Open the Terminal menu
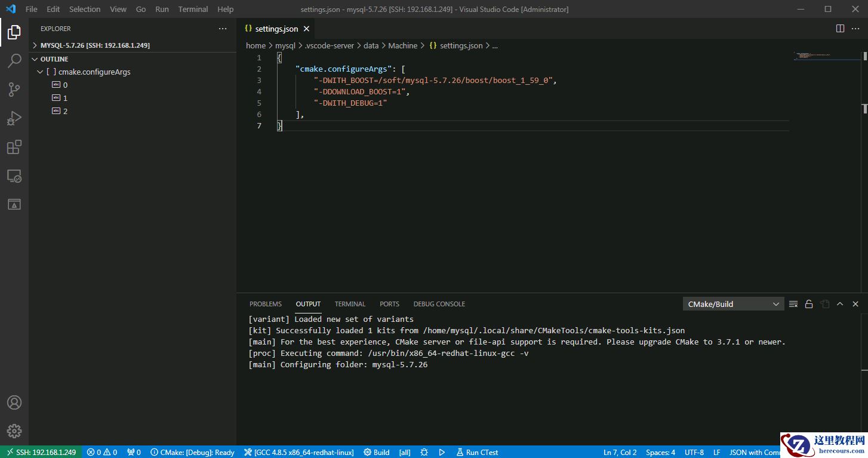 [193, 9]
